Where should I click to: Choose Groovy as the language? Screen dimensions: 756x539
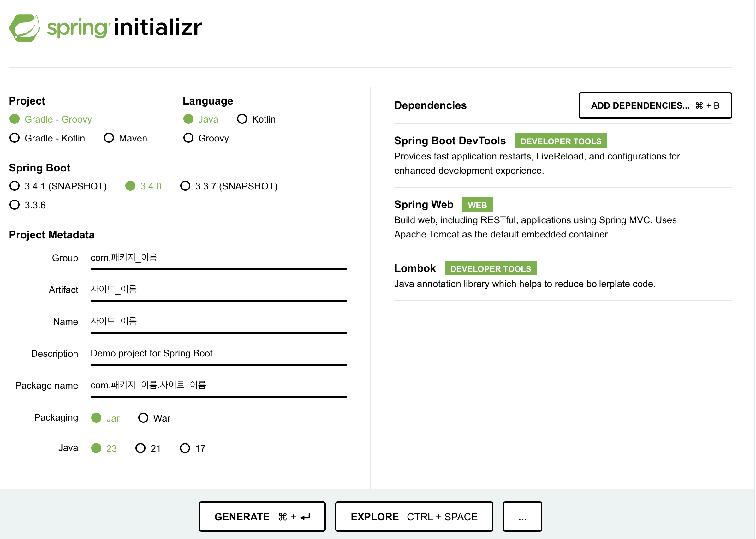[188, 138]
